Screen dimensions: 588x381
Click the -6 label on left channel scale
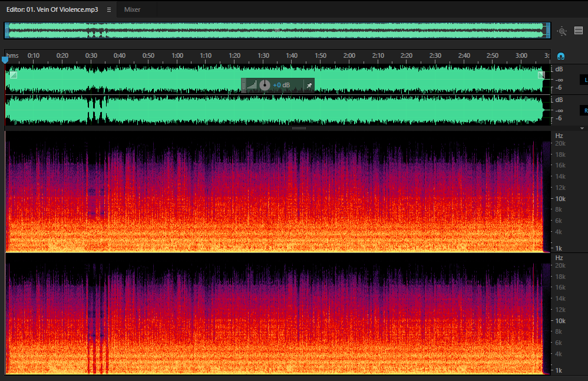[559, 87]
